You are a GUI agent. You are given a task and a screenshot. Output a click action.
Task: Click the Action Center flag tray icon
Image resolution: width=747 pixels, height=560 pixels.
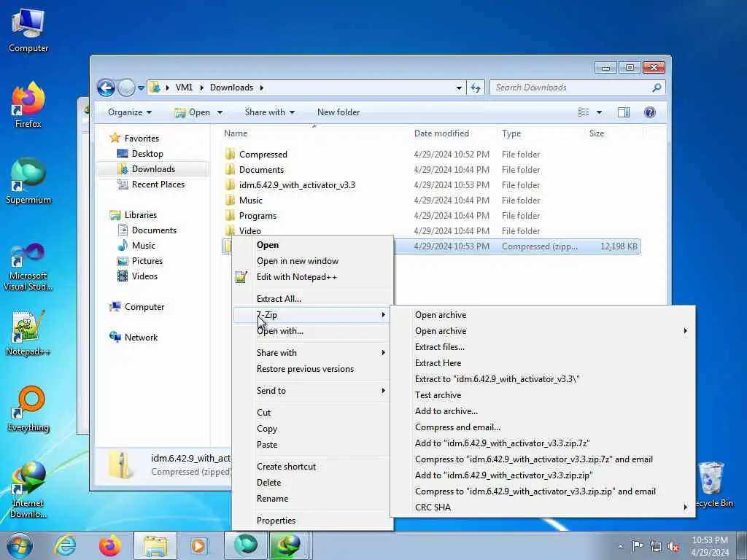[638, 546]
